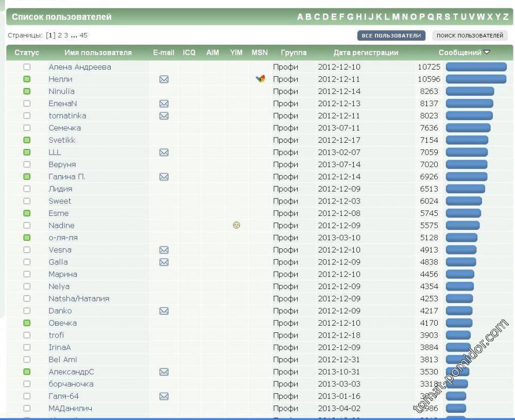Image resolution: width=515 pixels, height=420 pixels.
Task: Click the message bar for Алена Андреева
Action: click(476, 67)
